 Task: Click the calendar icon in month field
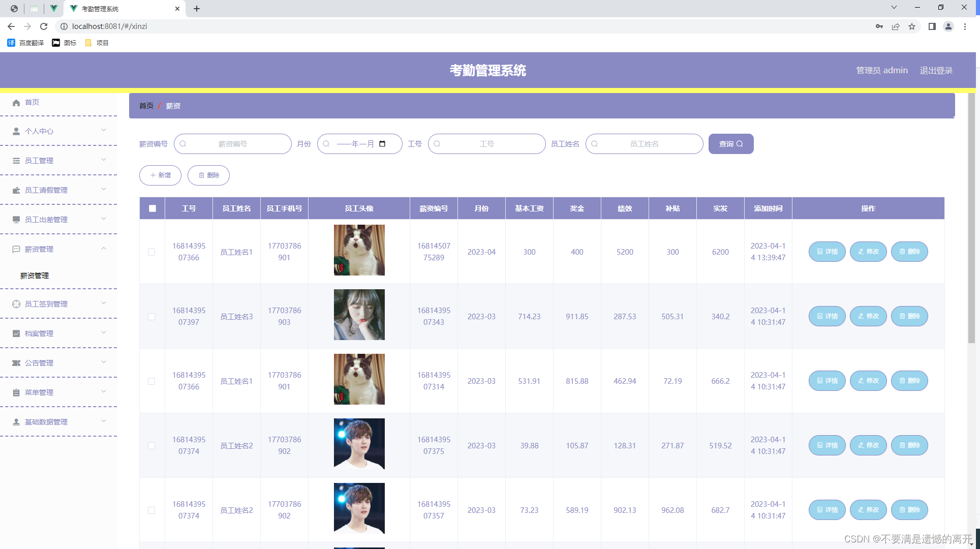[x=382, y=144]
